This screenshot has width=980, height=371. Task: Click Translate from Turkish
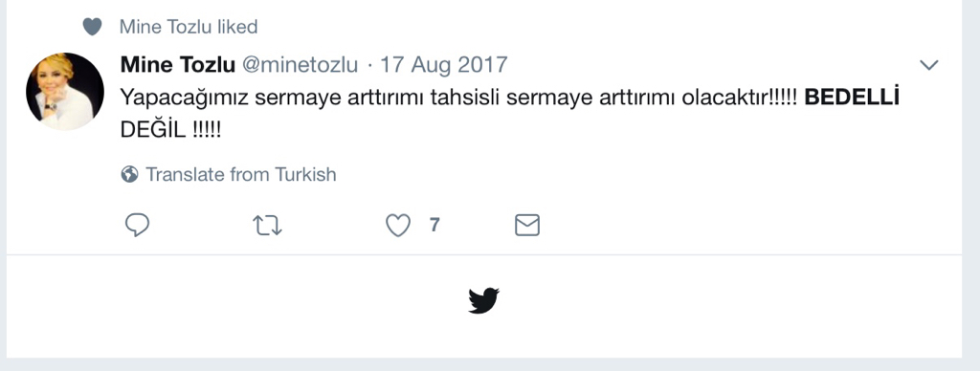[x=240, y=174]
